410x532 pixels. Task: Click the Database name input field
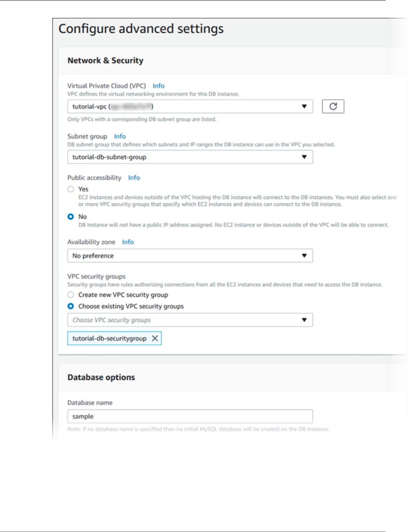pos(190,416)
